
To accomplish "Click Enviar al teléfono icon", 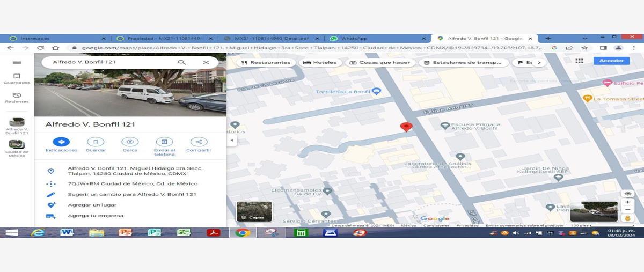I will (x=164, y=142).
